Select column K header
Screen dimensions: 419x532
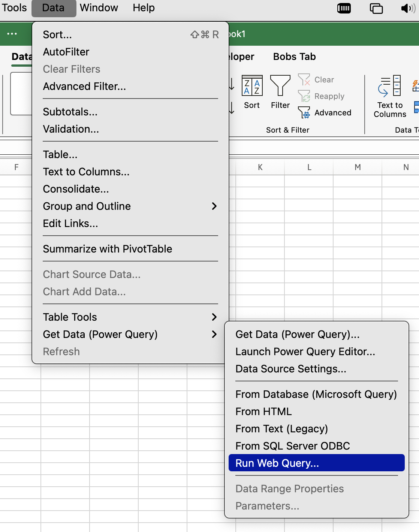(260, 167)
